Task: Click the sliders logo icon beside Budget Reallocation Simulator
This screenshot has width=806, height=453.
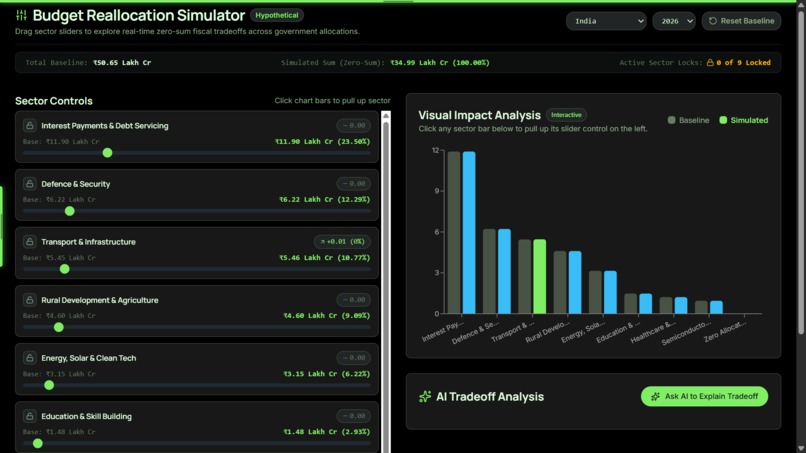Action: [21, 15]
